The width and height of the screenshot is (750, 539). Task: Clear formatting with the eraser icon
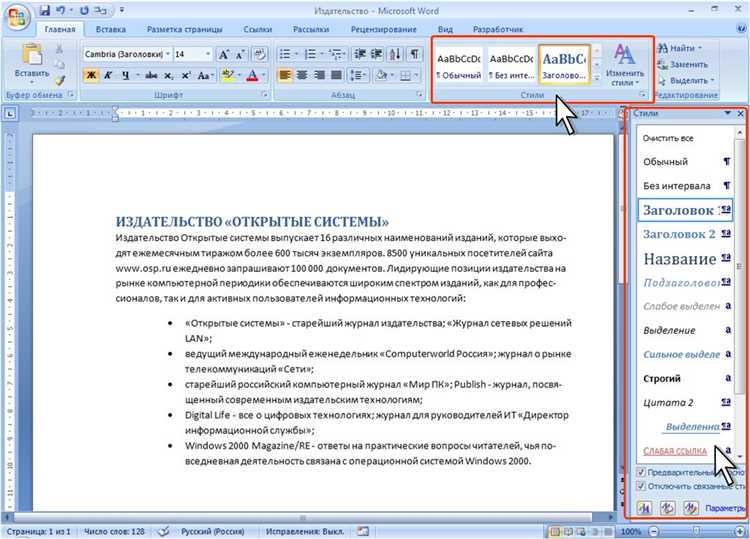tap(260, 54)
